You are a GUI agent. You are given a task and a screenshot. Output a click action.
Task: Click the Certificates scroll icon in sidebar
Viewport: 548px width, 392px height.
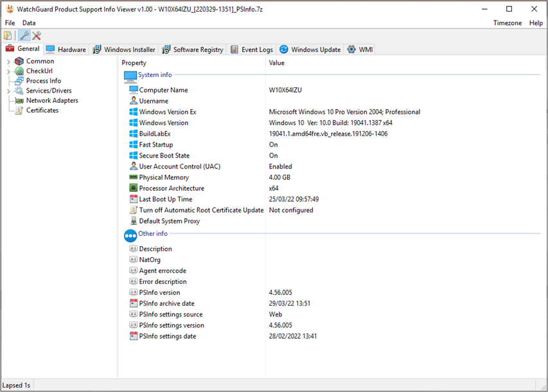(x=19, y=110)
